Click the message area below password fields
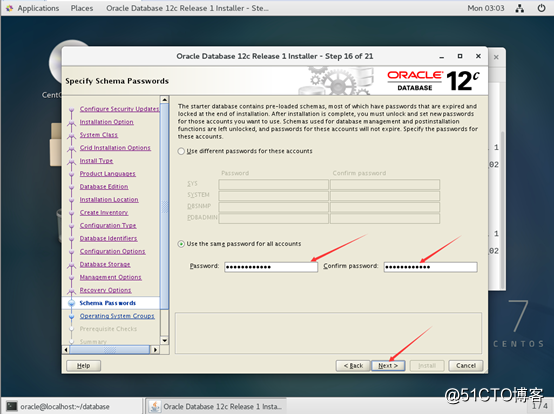 click(x=328, y=333)
